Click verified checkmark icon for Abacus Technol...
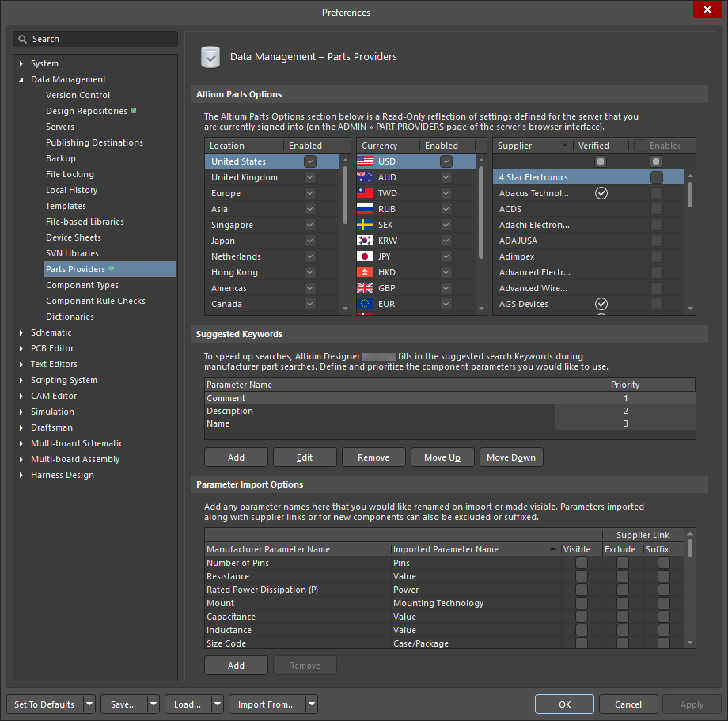 (601, 193)
